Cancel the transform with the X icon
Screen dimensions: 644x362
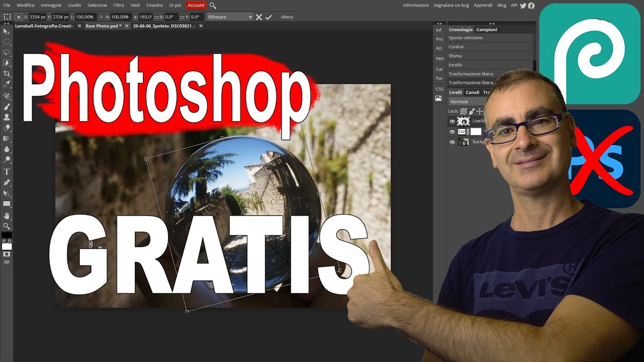(259, 17)
